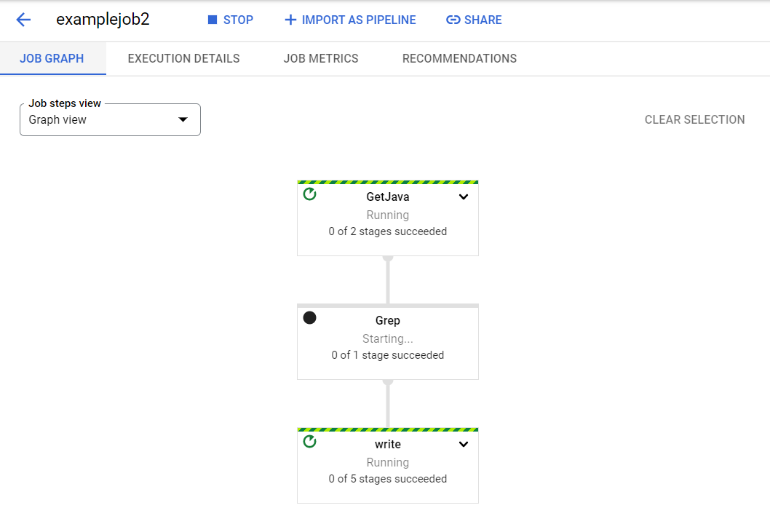View the RECOMMENDATIONS tab

(x=459, y=58)
